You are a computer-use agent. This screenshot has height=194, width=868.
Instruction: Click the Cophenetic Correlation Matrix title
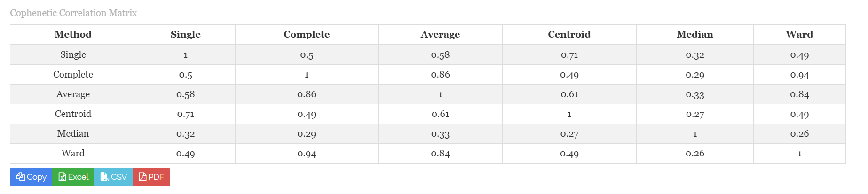click(x=73, y=13)
